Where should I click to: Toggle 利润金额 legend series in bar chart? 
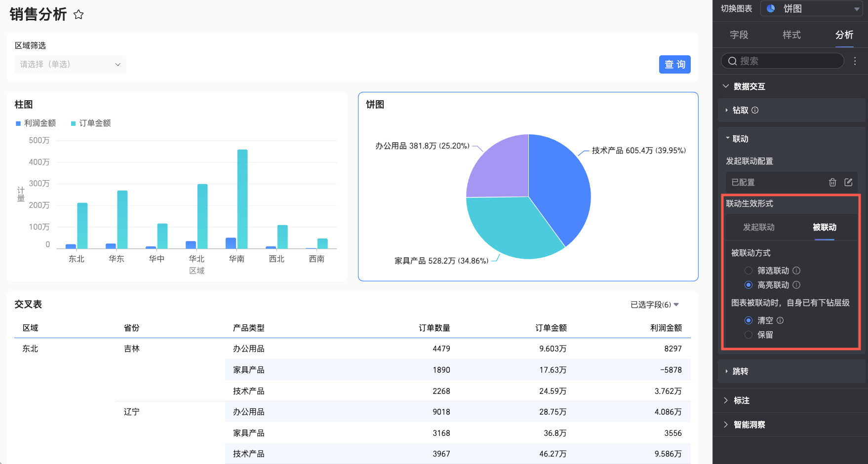tap(36, 123)
